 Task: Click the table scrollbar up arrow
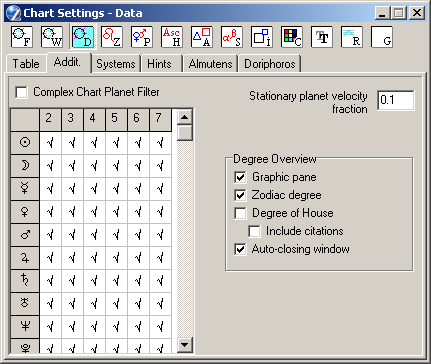click(x=184, y=117)
